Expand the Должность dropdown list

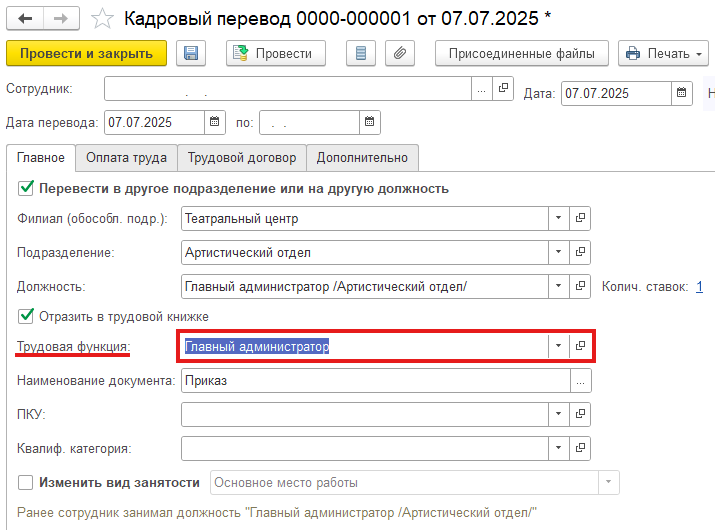[x=559, y=286]
